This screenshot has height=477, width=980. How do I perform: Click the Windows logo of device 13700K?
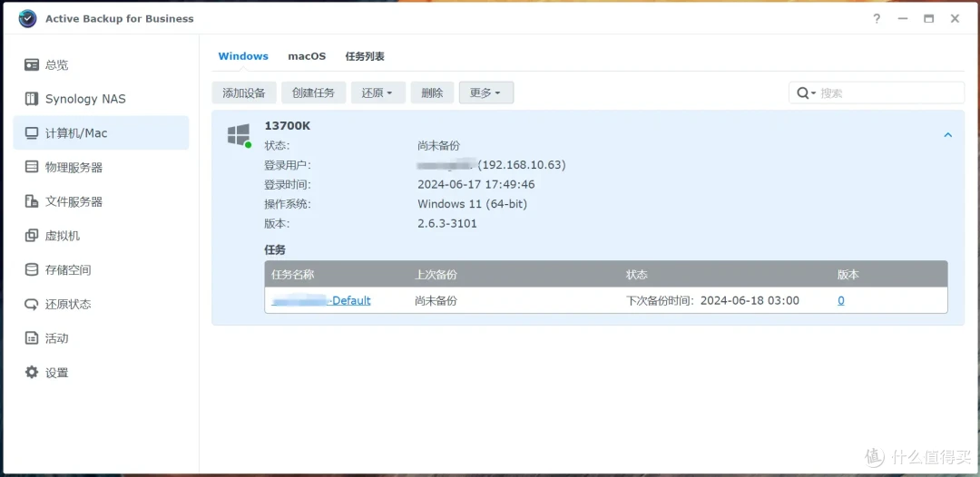(238, 134)
